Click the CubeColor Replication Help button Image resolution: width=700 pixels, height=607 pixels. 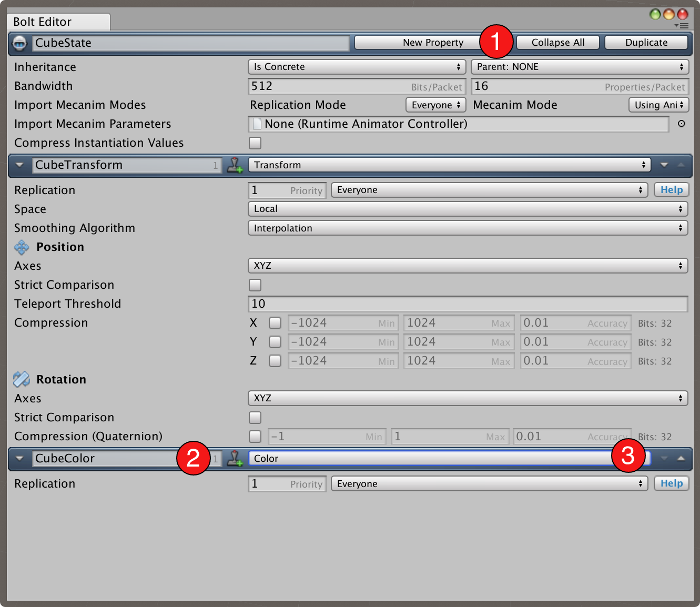coord(672,484)
